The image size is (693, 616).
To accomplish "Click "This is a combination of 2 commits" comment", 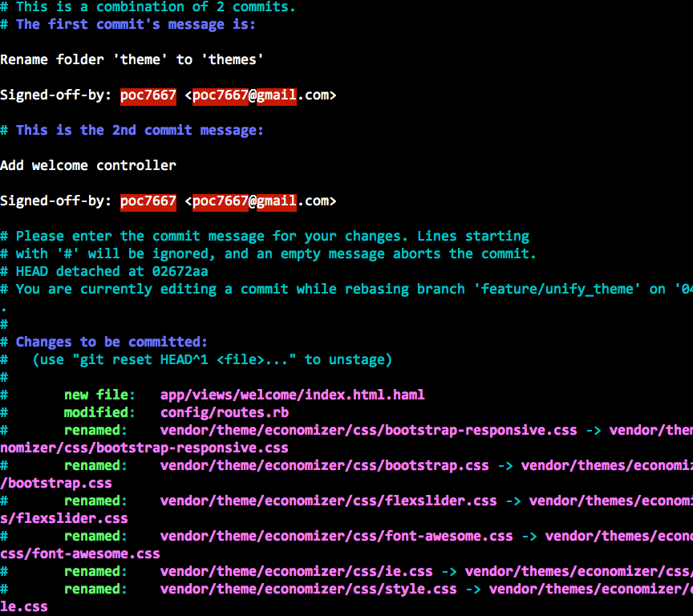I will (156, 7).
